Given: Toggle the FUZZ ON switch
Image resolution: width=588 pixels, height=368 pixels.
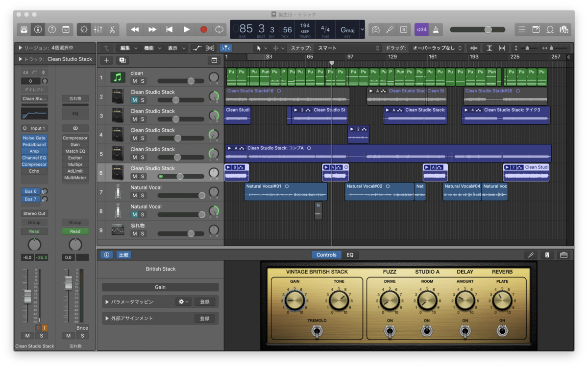Looking at the screenshot, I should (x=390, y=331).
